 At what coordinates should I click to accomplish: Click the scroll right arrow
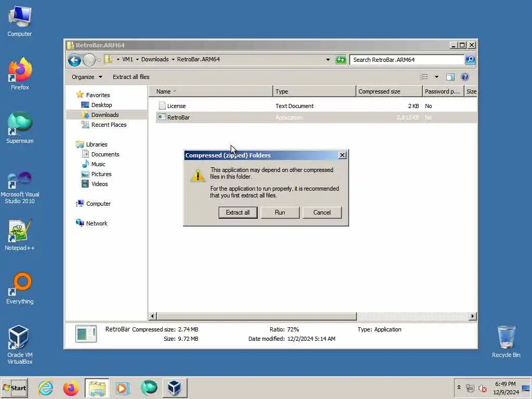[472, 316]
